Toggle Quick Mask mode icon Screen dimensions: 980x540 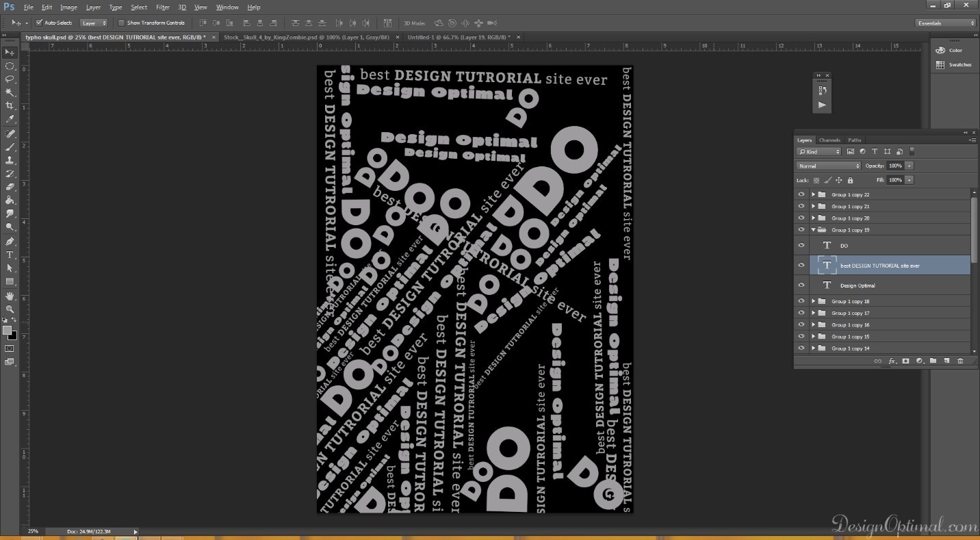[x=10, y=348]
